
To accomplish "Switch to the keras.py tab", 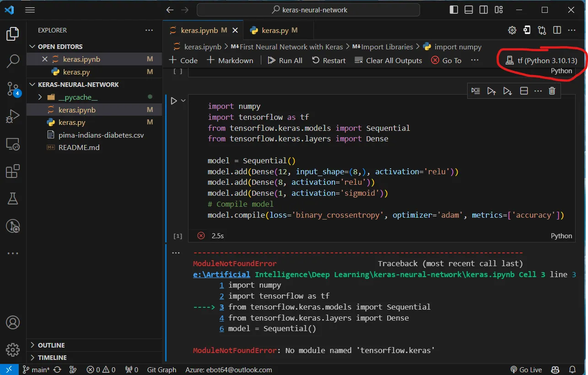I will click(x=274, y=30).
